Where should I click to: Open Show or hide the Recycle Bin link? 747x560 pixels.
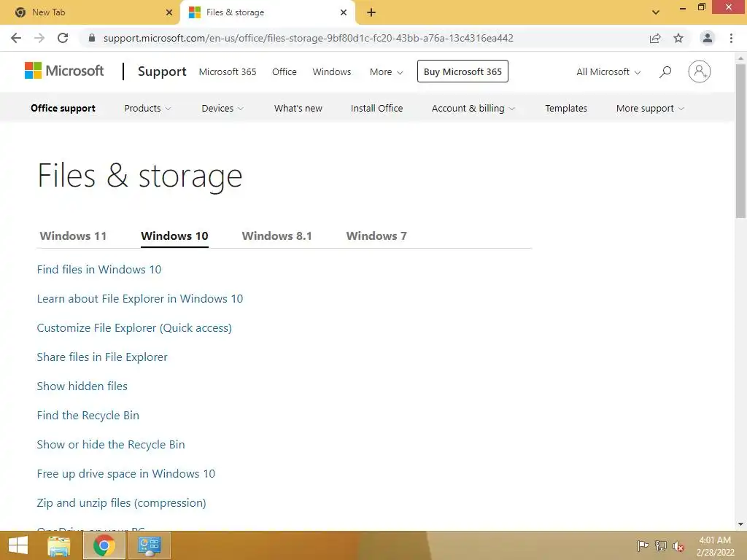[111, 445]
